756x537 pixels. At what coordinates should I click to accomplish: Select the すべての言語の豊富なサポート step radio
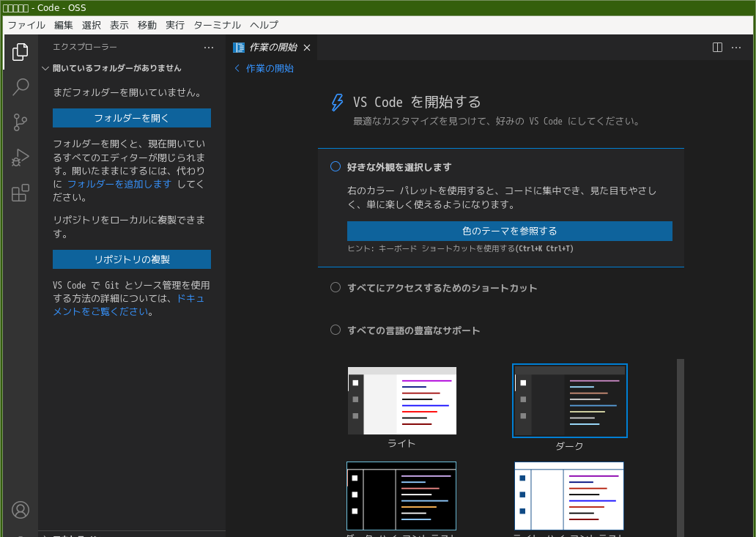336,330
